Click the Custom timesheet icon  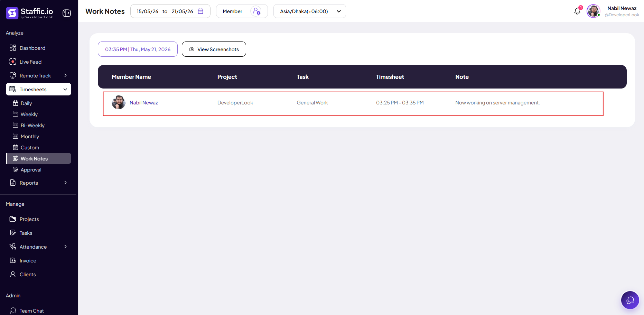point(16,147)
